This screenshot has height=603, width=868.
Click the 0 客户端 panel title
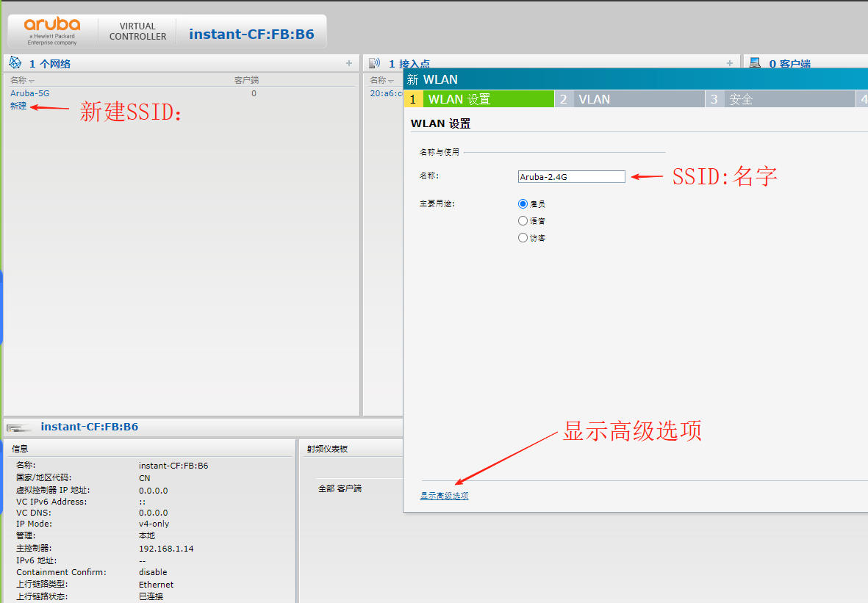coord(790,64)
